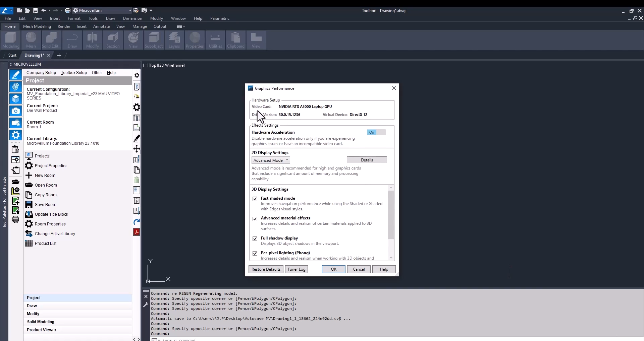Image resolution: width=644 pixels, height=341 pixels.
Task: Open the Utilities ribbon panel
Action: 215,40
